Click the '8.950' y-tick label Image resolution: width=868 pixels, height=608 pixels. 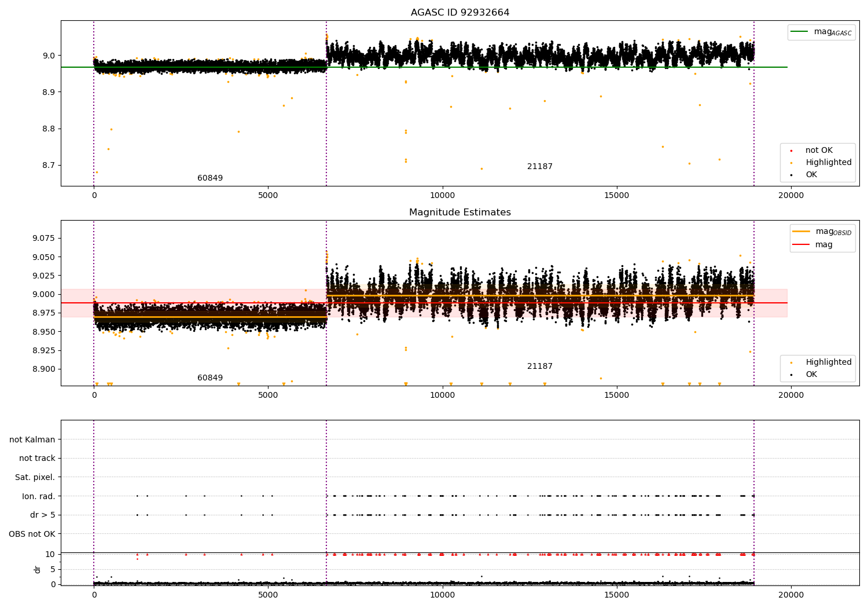44,332
